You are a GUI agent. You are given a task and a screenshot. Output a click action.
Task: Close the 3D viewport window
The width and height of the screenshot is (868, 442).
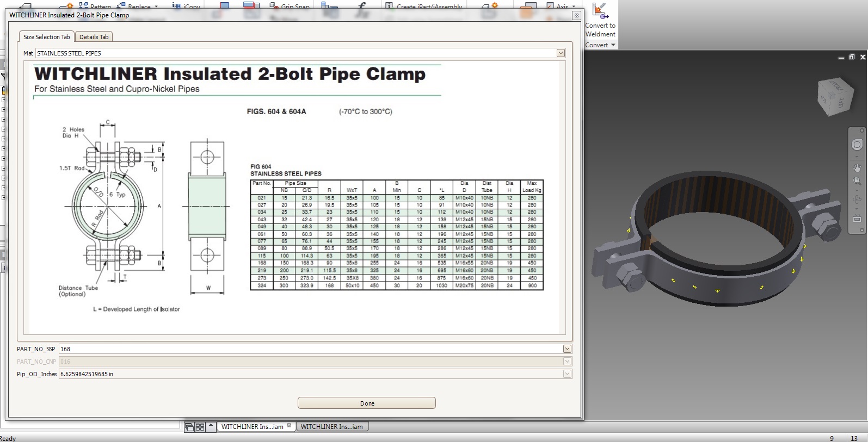tap(862, 57)
